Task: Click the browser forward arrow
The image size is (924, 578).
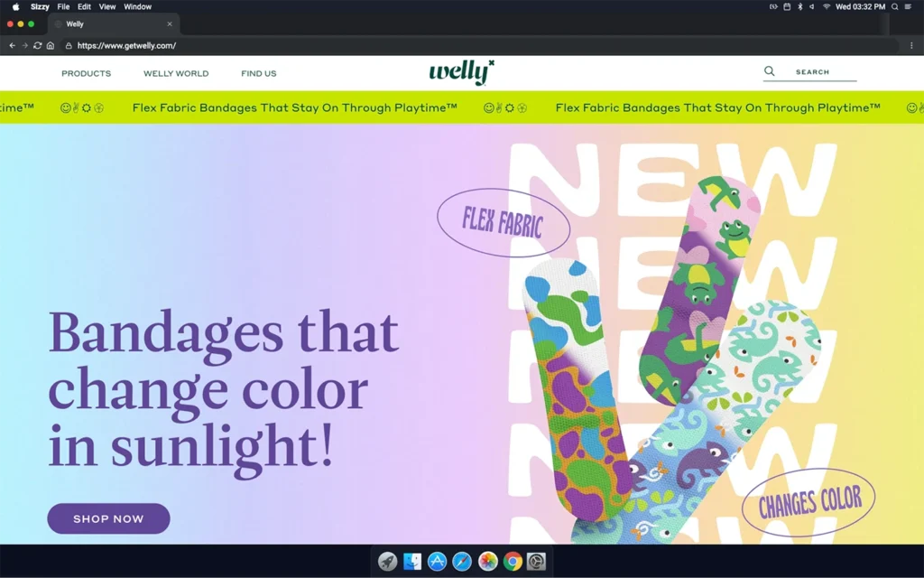Action: [24, 45]
